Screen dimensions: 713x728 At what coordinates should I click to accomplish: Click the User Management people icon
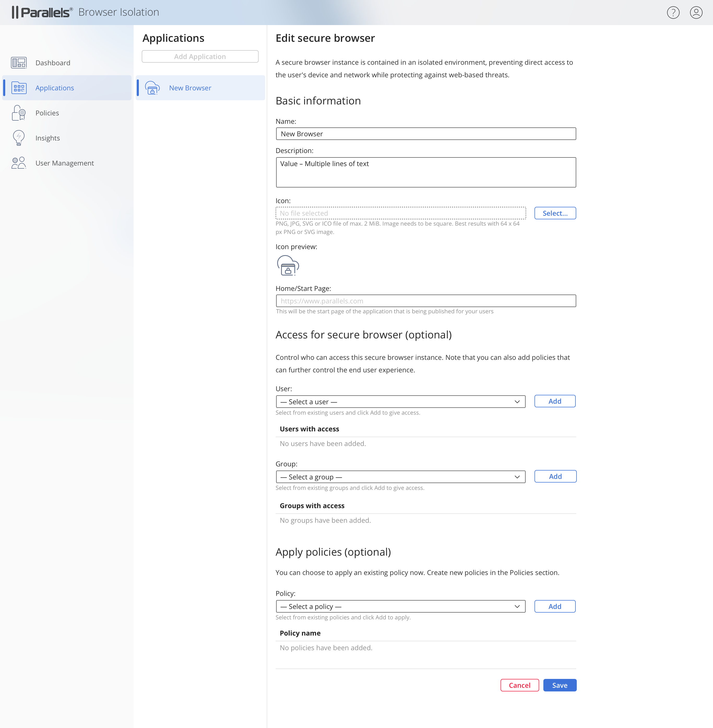click(x=19, y=163)
